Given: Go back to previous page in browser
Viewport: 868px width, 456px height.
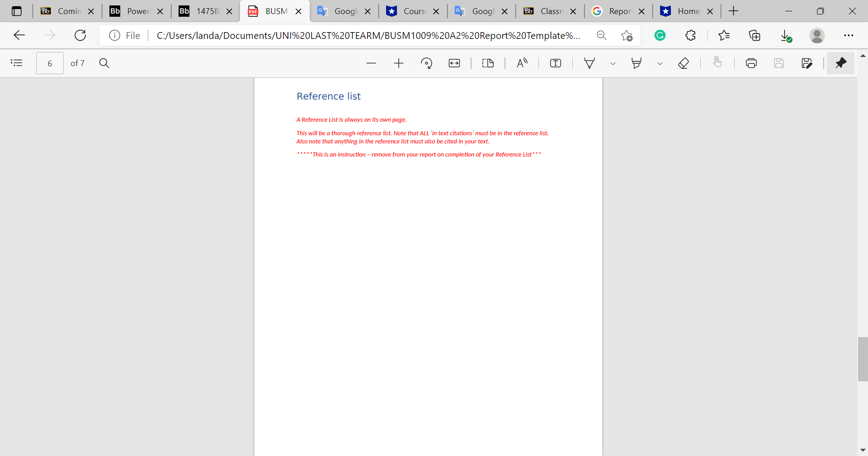Looking at the screenshot, I should click(x=19, y=35).
